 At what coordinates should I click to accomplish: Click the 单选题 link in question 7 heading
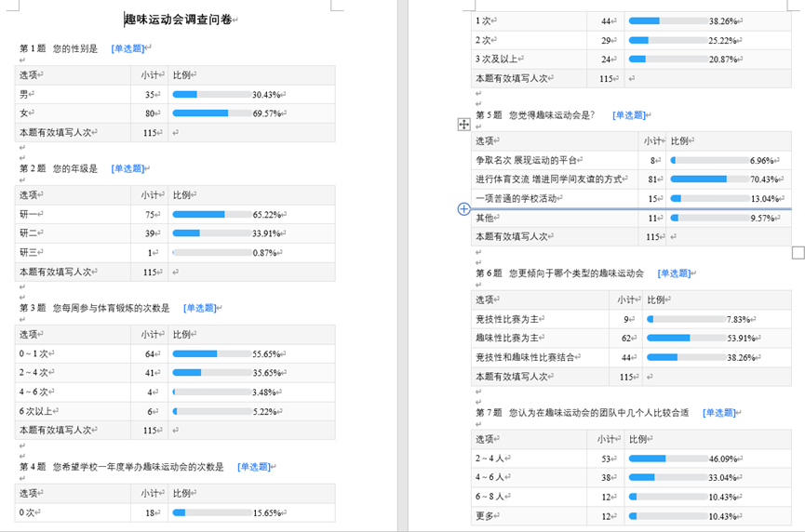(718, 413)
